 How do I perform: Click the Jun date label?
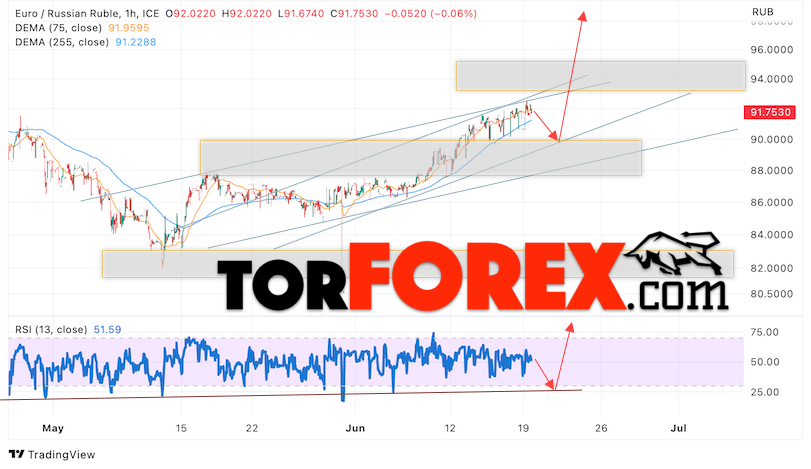[355, 428]
